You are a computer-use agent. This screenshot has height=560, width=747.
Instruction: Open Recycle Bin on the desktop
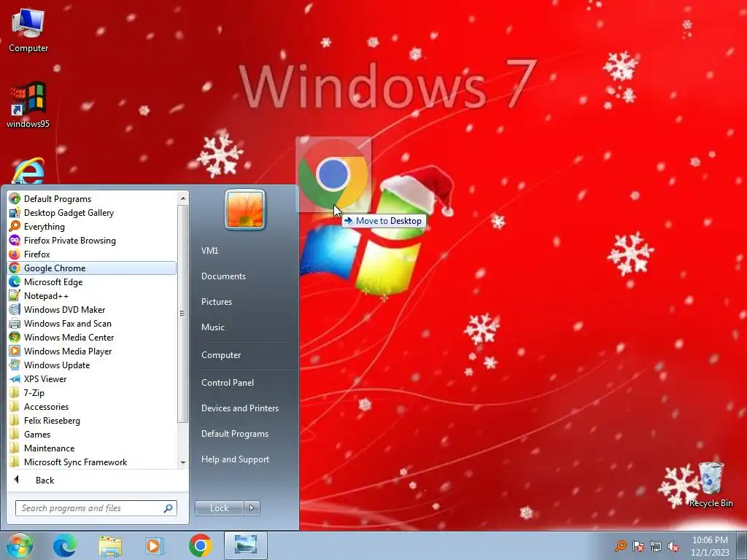point(711,485)
